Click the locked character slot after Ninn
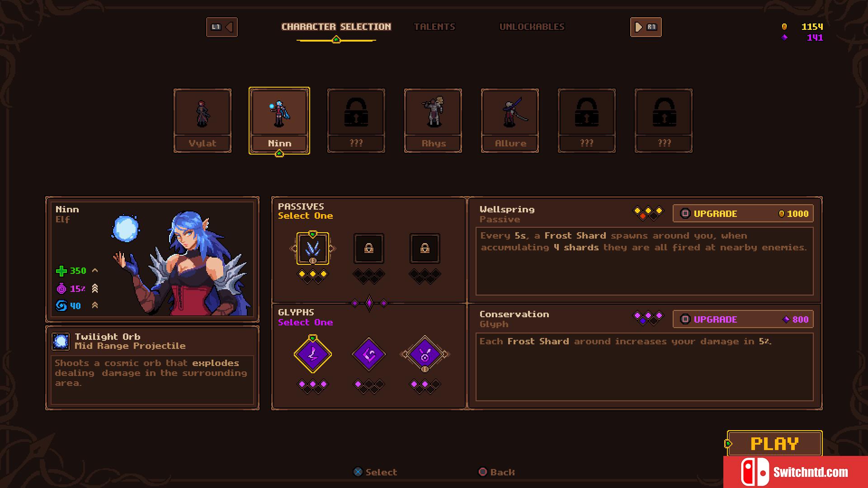868x488 pixels. (x=356, y=121)
